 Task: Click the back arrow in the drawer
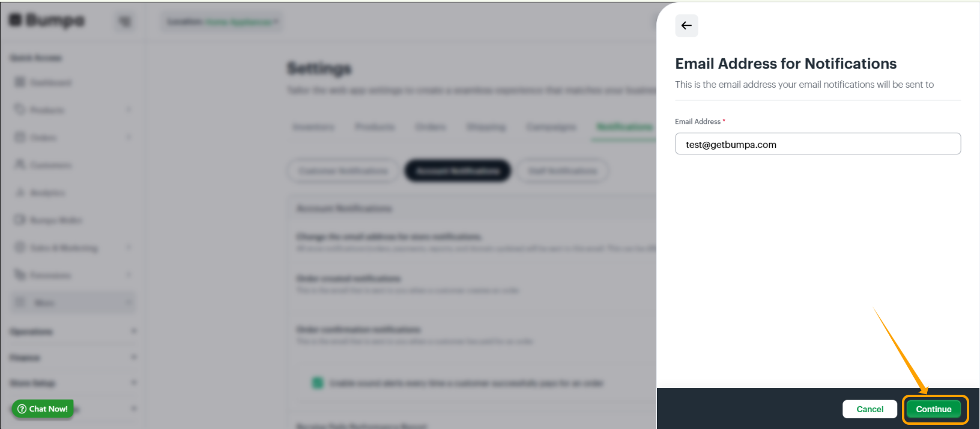click(x=686, y=26)
